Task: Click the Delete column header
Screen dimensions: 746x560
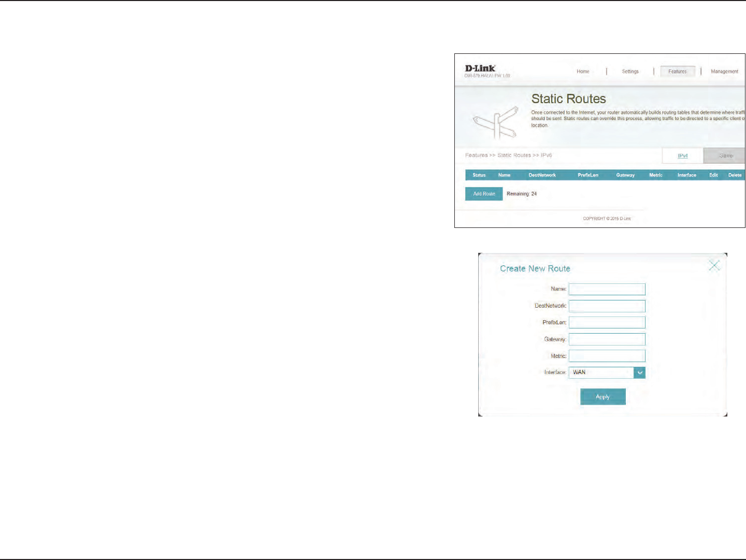Action: click(735, 175)
